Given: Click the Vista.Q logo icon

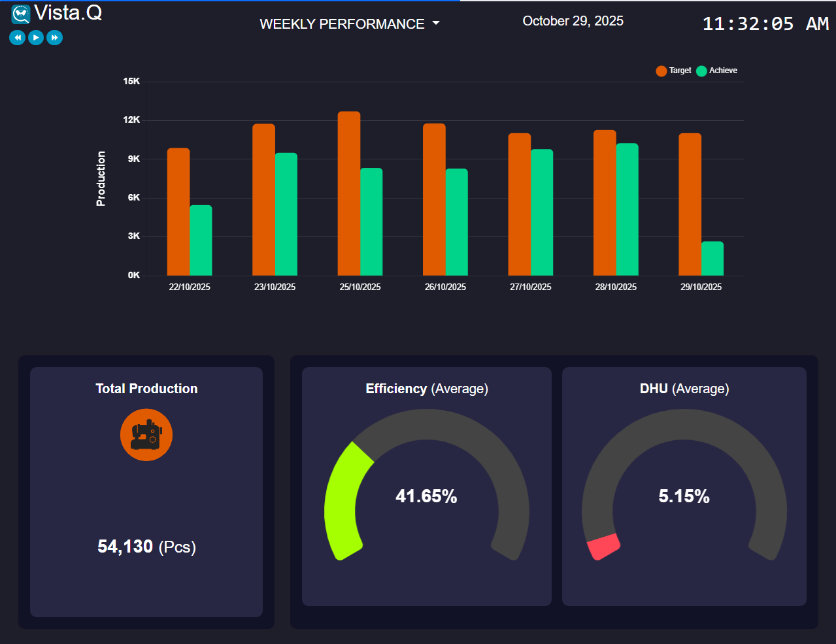Looking at the screenshot, I should 21,14.
